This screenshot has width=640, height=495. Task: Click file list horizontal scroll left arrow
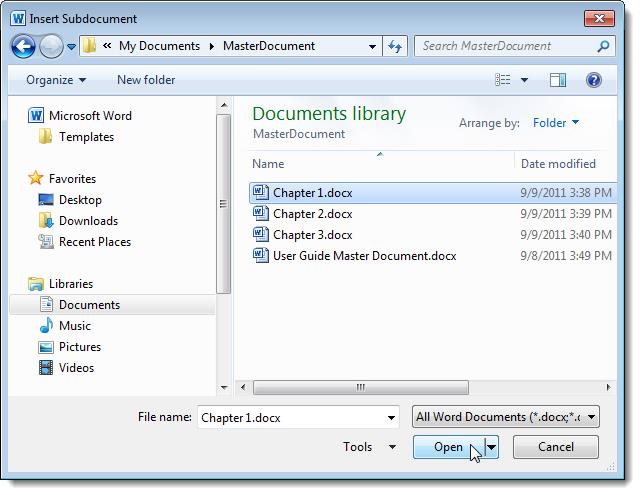click(x=243, y=387)
